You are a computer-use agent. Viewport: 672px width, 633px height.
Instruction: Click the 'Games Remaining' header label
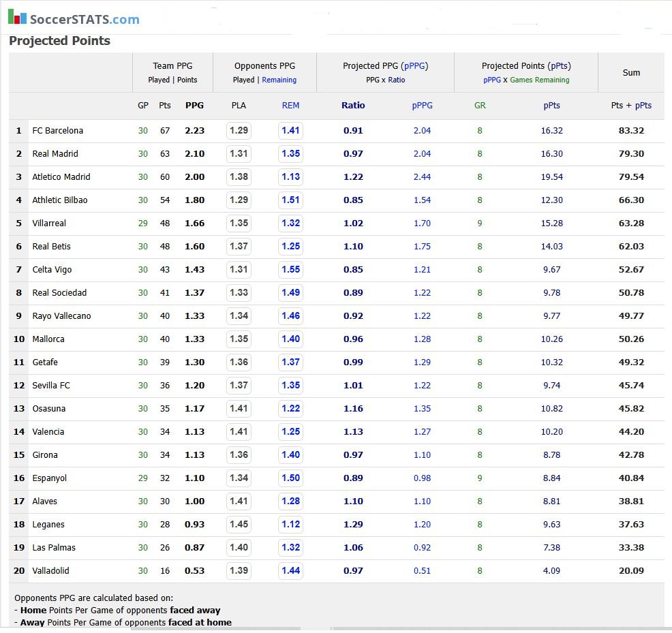point(540,80)
